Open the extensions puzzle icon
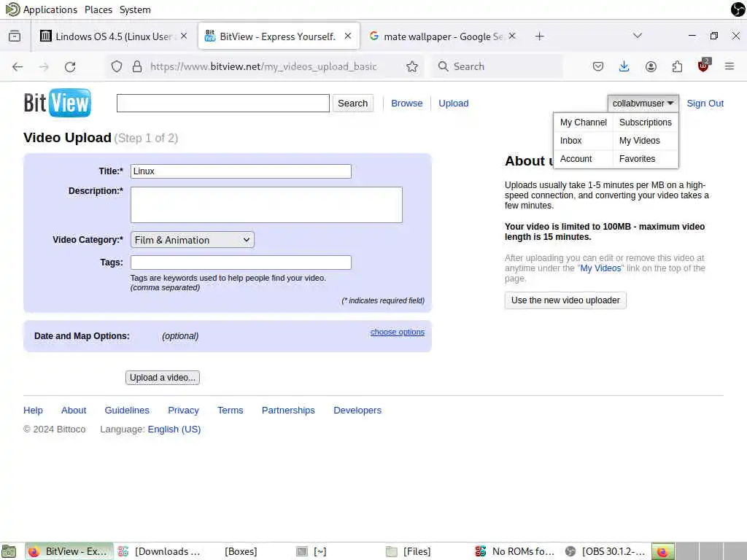747x560 pixels. [x=677, y=66]
